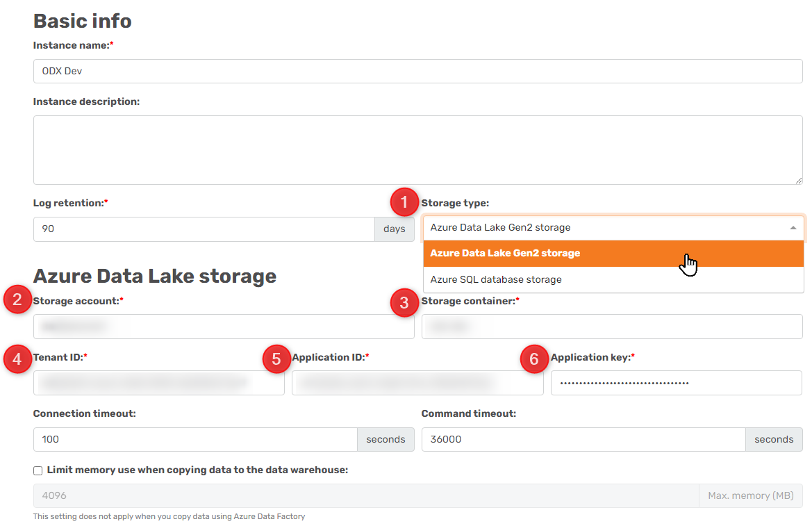This screenshot has width=812, height=526.
Task: Click the Storage type combo box value
Action: point(613,228)
